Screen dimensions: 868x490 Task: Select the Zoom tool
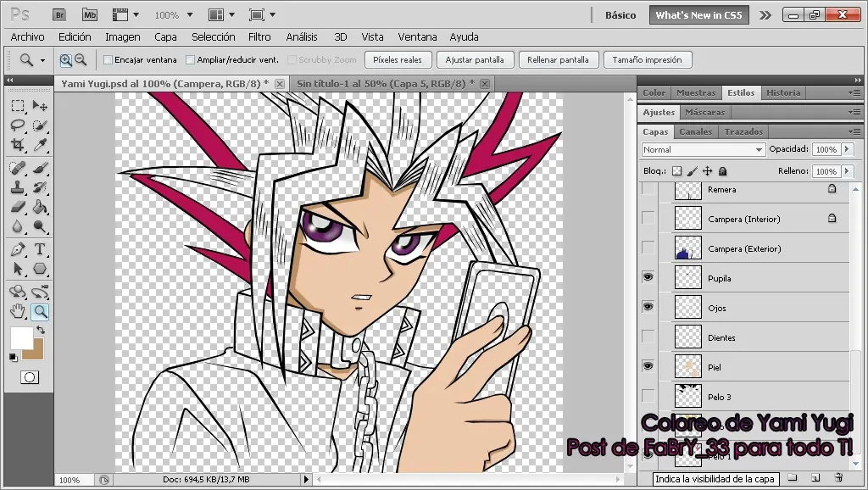[40, 310]
